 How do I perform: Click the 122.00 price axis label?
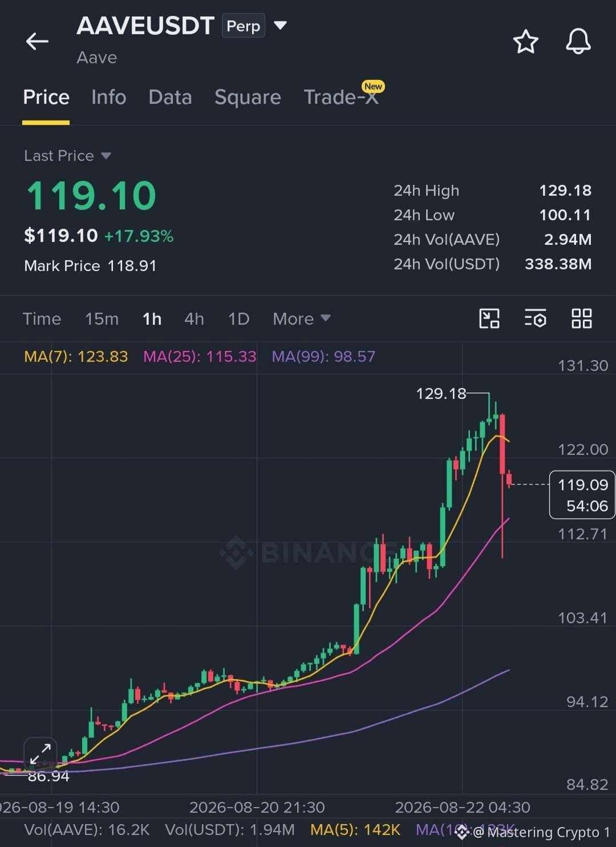[x=583, y=449]
